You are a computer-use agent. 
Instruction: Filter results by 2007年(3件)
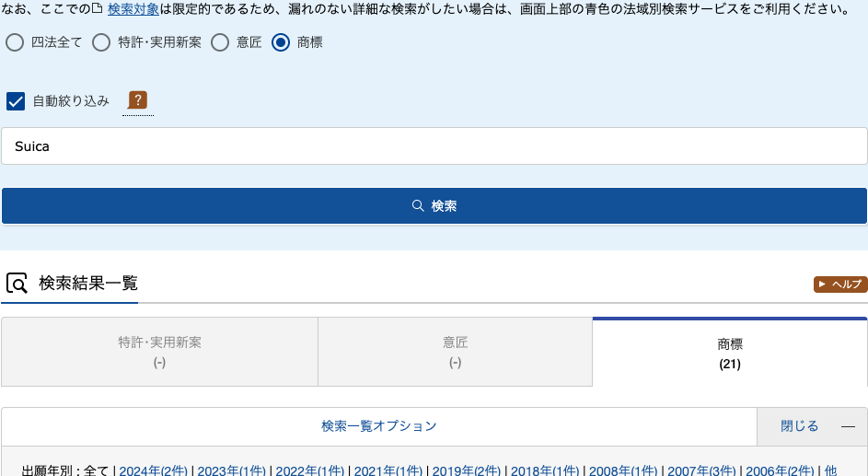coord(701,470)
